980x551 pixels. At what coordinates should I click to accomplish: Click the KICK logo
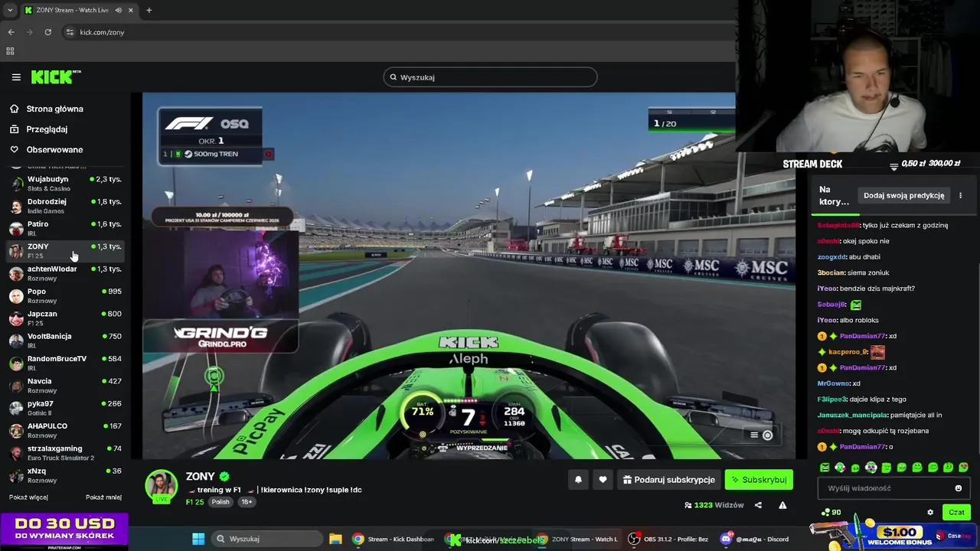click(x=55, y=77)
